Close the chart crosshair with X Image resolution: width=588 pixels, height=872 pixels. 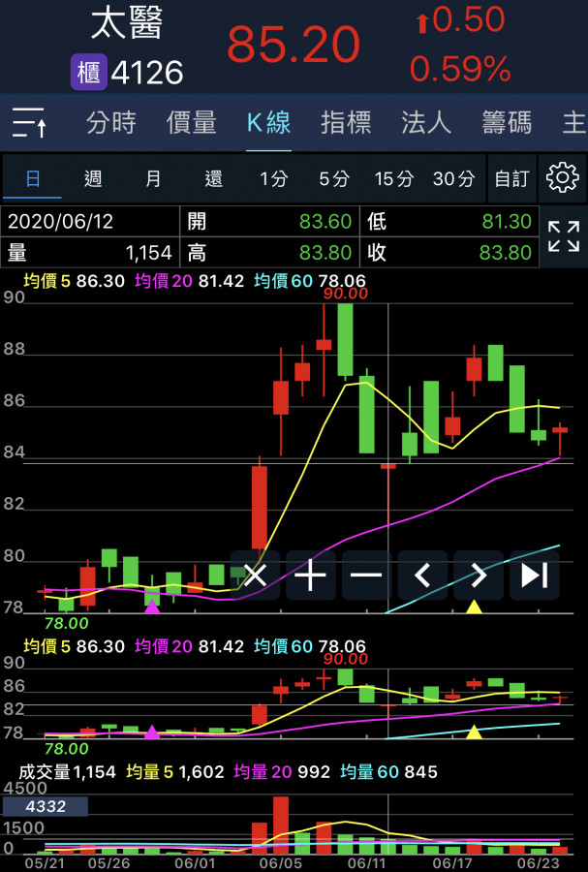point(255,576)
